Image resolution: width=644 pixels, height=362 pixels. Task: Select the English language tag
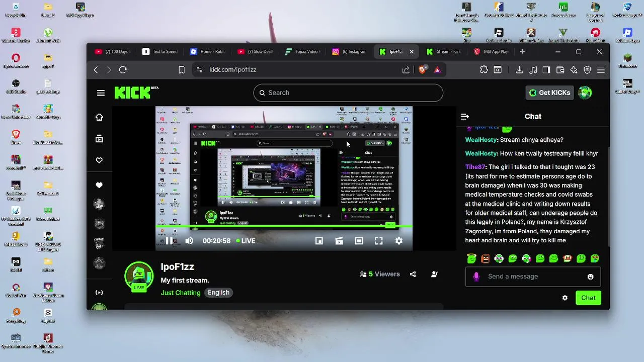click(x=218, y=293)
